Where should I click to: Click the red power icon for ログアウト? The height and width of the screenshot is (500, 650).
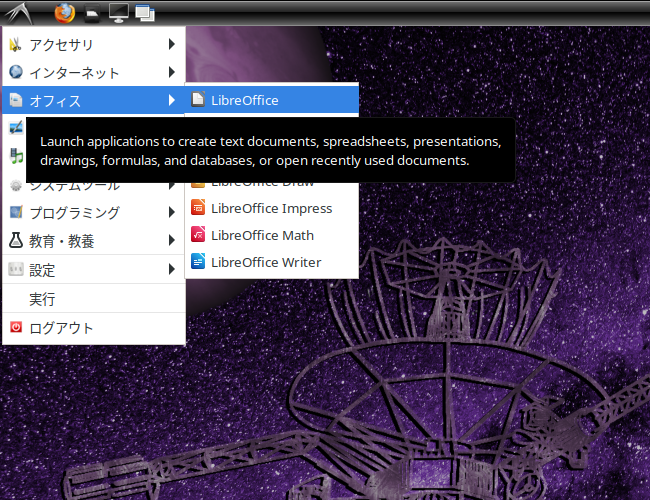[16, 327]
